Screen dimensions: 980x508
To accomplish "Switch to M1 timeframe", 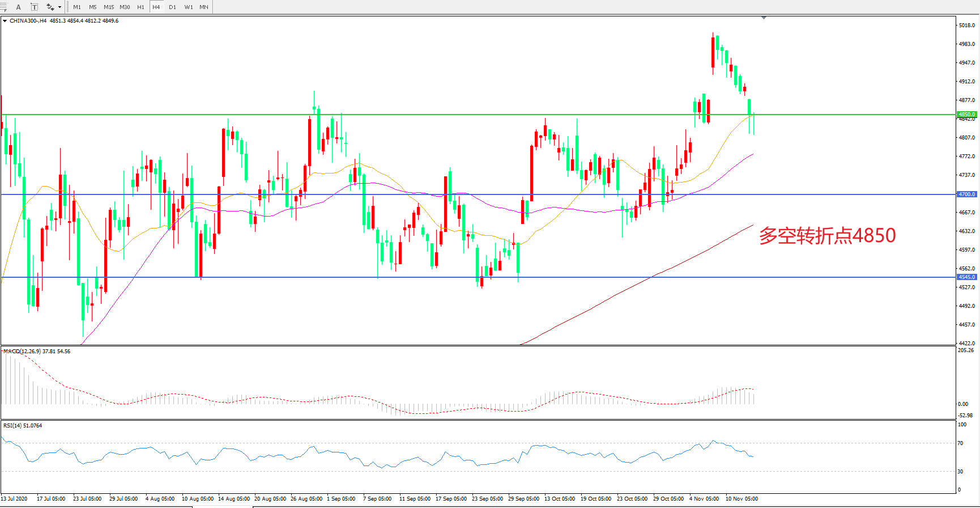I will tap(77, 7).
